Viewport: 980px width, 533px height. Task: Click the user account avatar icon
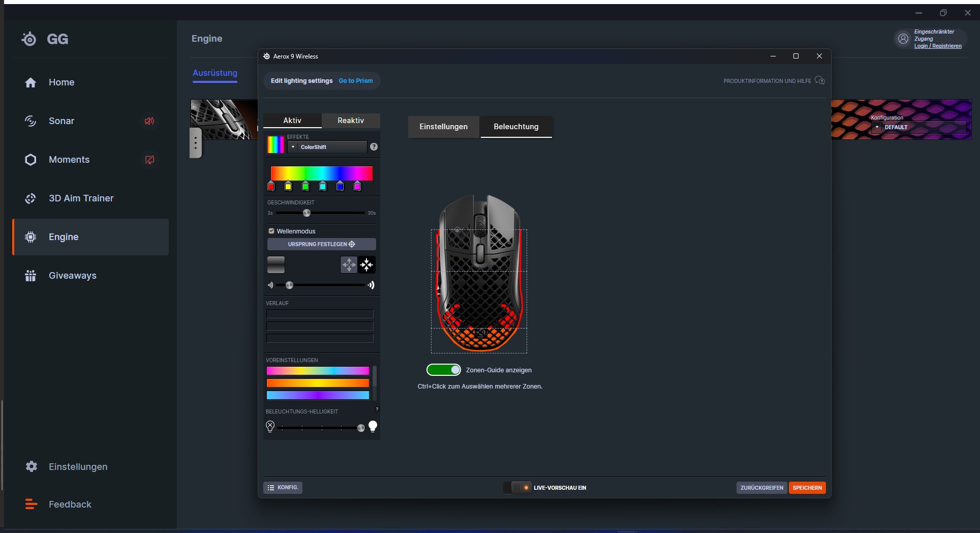[903, 39]
